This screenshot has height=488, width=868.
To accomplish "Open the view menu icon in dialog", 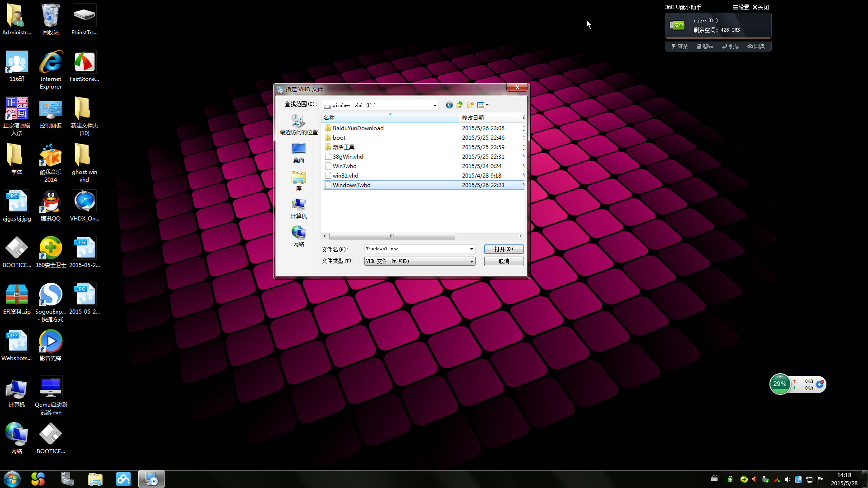I will [483, 105].
